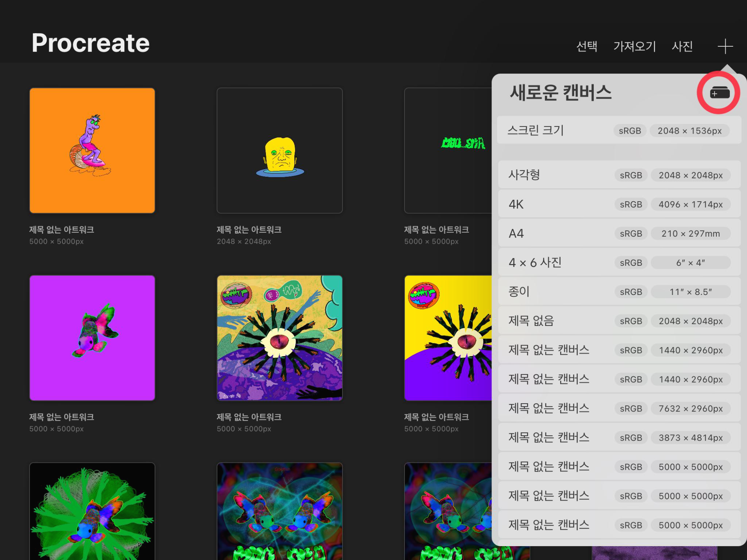Pick the A4 210 × 297mm preset

click(x=619, y=233)
